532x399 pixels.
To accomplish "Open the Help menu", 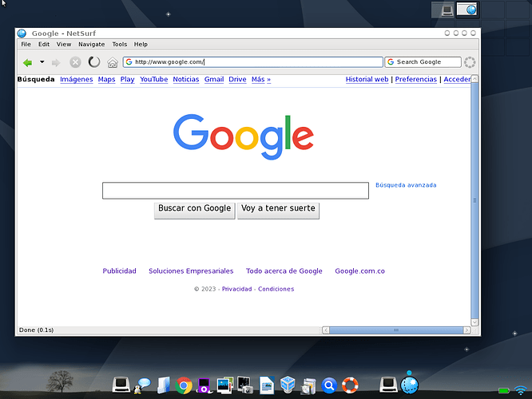I will tap(141, 45).
